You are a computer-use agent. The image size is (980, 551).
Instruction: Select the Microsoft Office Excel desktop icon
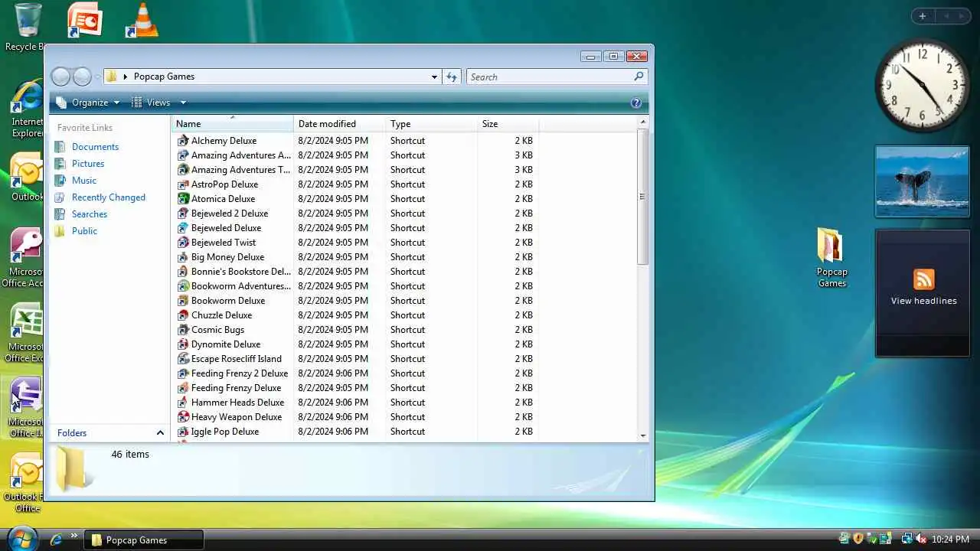click(27, 333)
